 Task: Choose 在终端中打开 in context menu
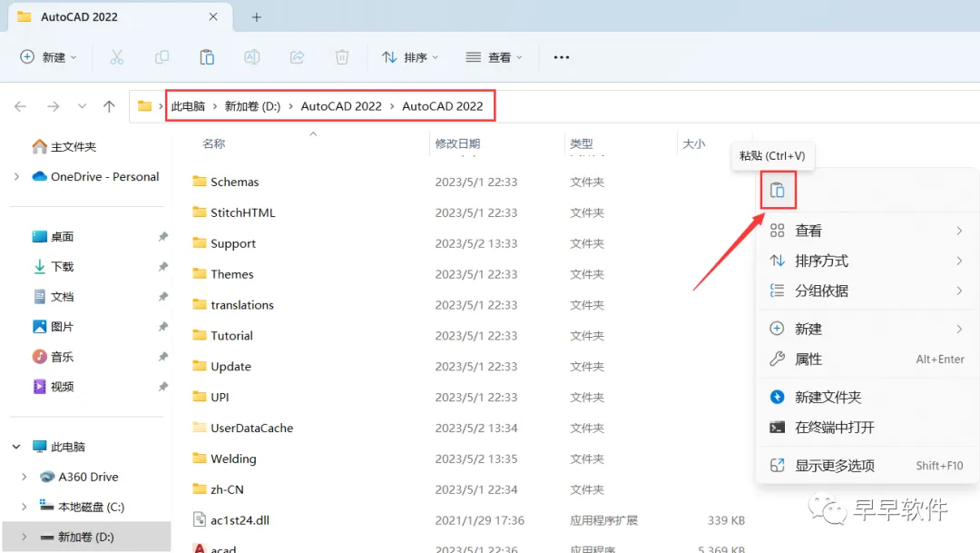pyautogui.click(x=867, y=428)
